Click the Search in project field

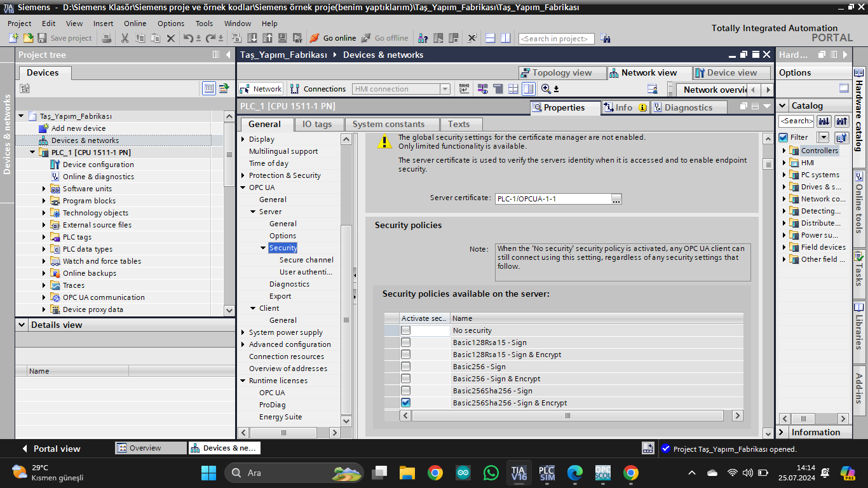557,39
